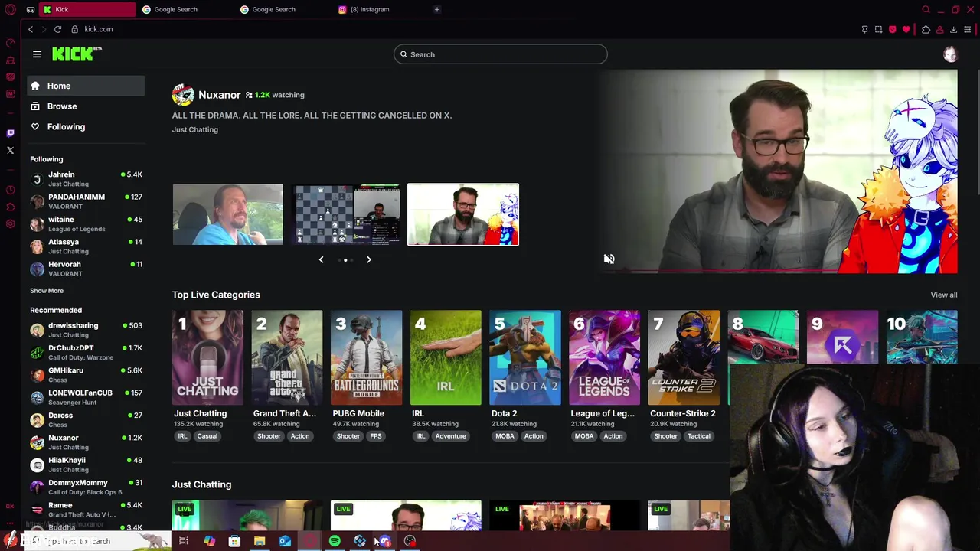Open Grand Theft Auto category card
This screenshot has width=980, height=551.
click(x=287, y=357)
